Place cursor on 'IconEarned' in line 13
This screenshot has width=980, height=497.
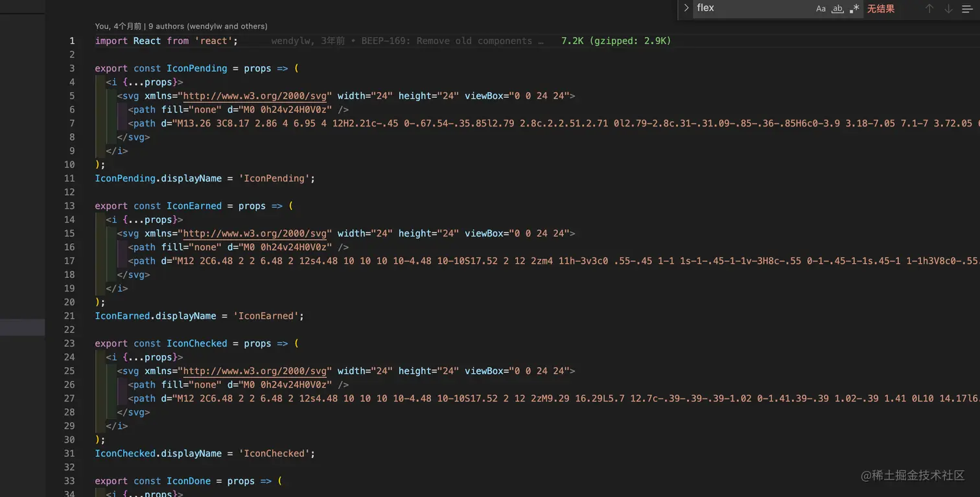point(194,206)
